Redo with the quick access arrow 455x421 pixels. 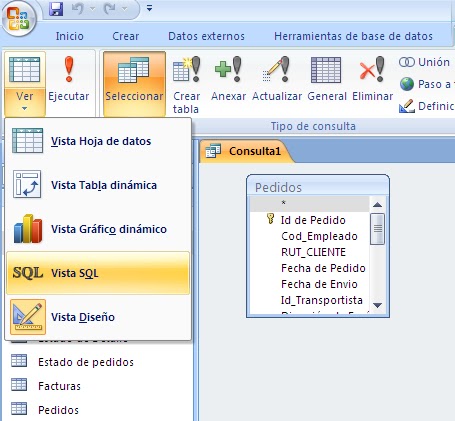point(110,9)
